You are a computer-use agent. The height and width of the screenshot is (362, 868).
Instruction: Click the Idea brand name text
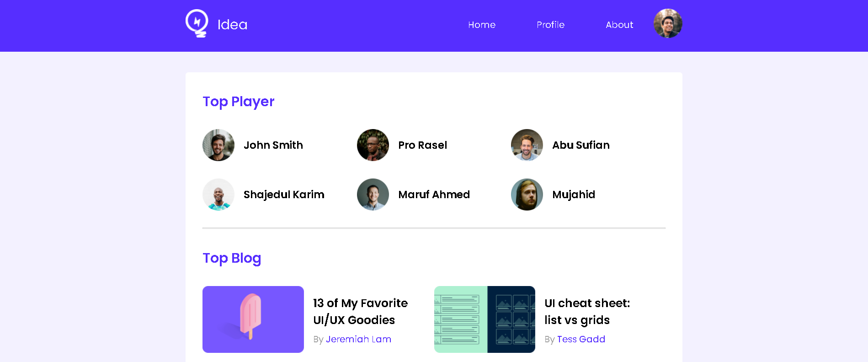pyautogui.click(x=232, y=25)
